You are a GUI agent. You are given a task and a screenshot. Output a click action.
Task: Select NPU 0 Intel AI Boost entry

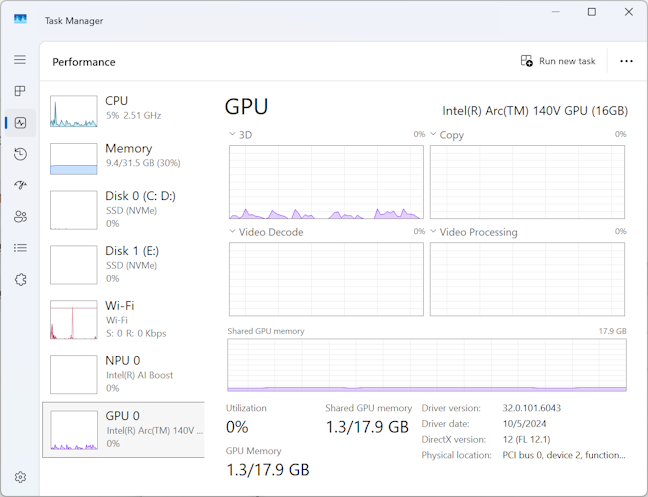(x=124, y=374)
